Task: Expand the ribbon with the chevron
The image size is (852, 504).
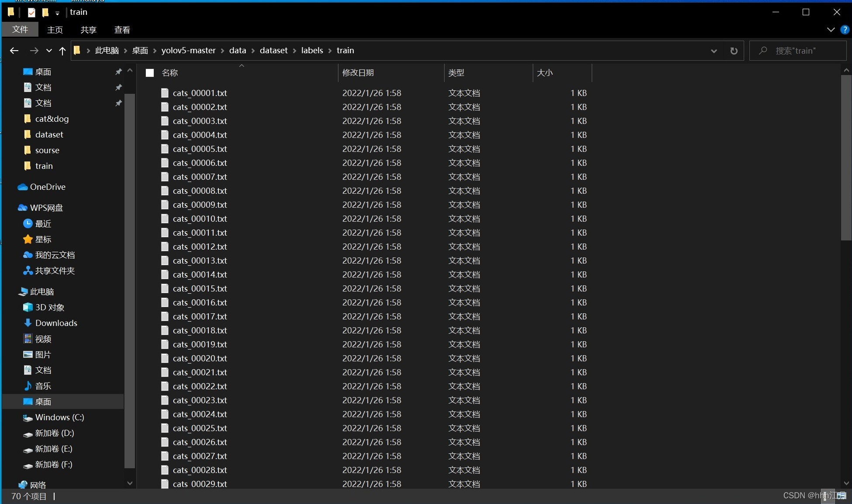Action: pos(831,30)
